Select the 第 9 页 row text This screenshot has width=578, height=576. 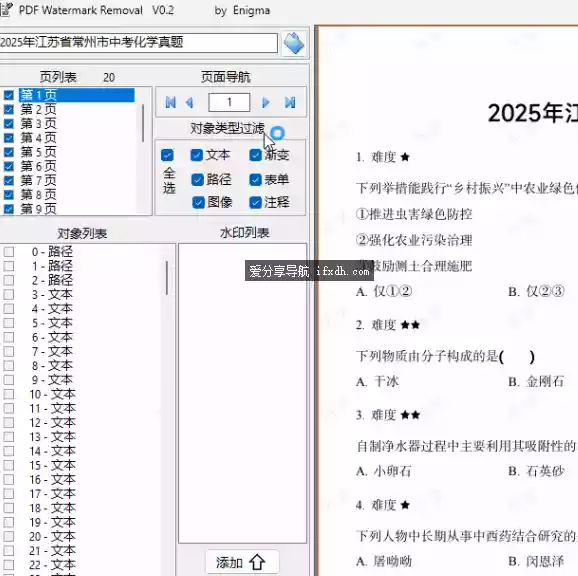pos(38,209)
